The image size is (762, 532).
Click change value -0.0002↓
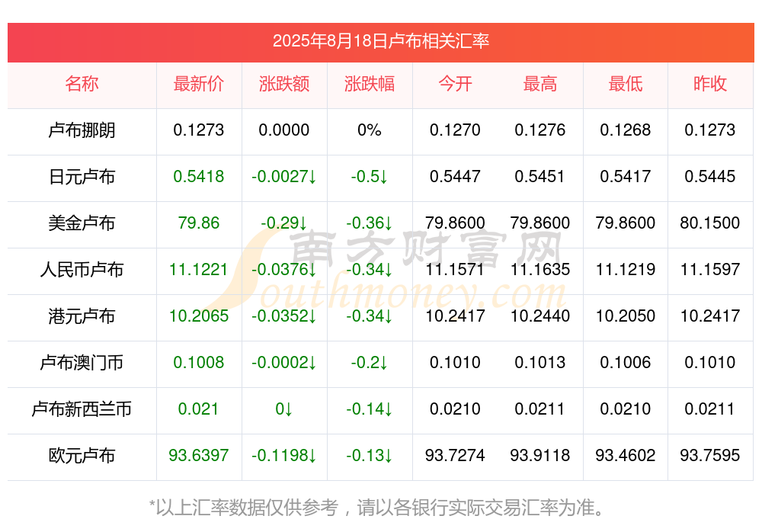[284, 362]
